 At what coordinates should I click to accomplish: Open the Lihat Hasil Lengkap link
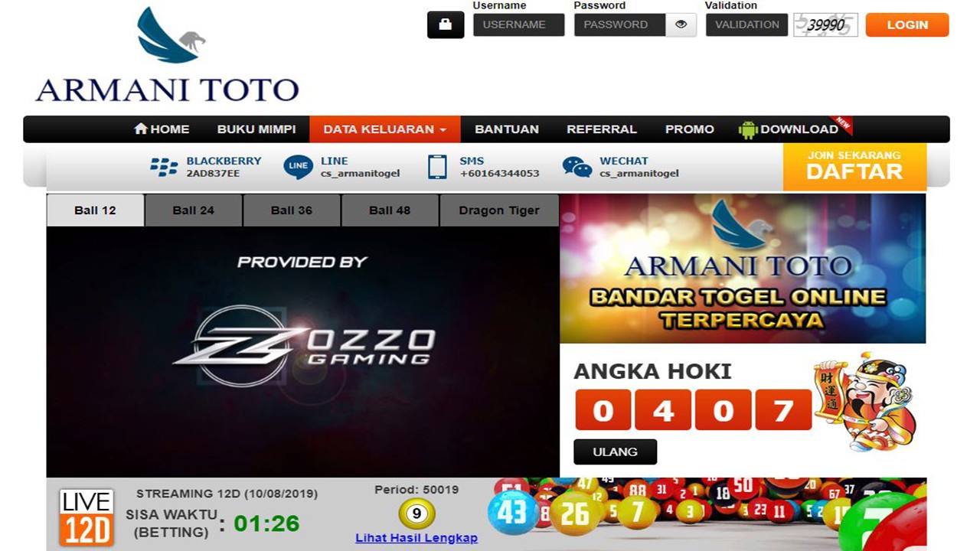[x=416, y=538]
